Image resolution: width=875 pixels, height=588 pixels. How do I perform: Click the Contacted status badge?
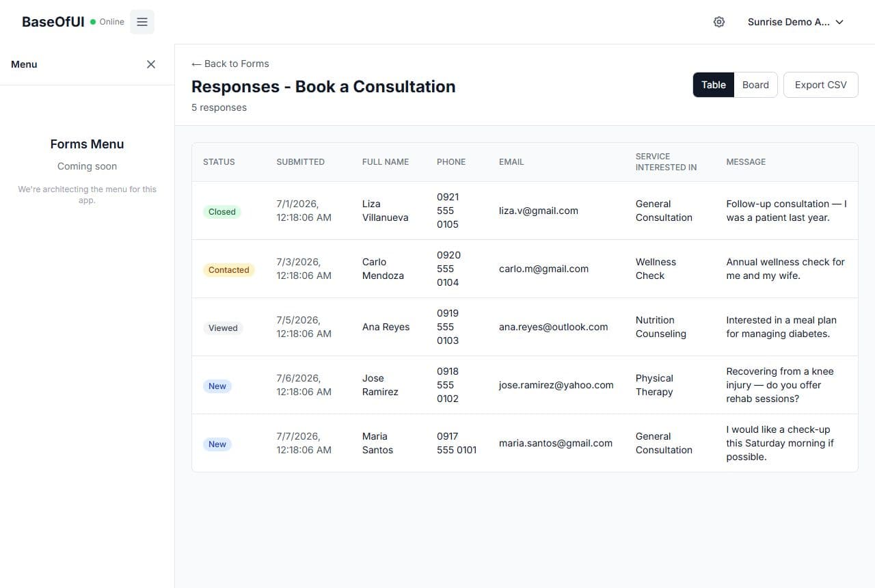[x=228, y=270]
